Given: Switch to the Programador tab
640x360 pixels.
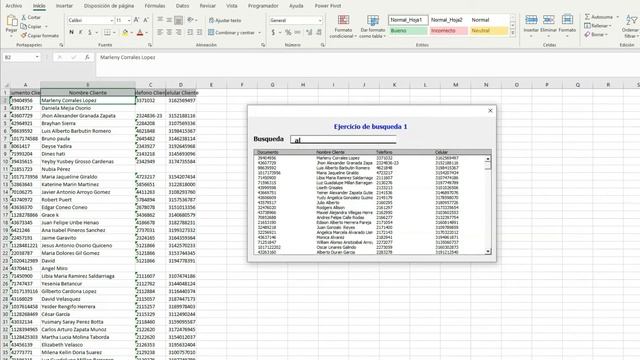Looking at the screenshot, I should coord(263,6).
